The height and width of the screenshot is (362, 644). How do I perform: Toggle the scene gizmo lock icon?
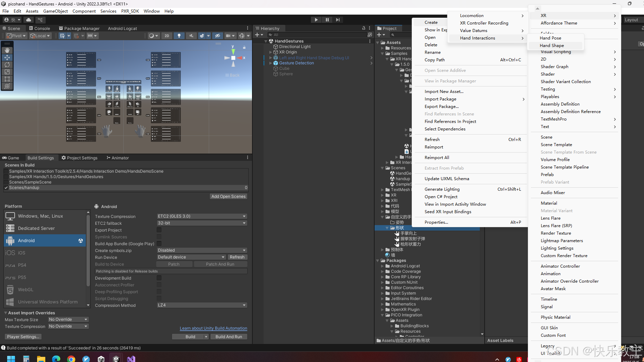point(244,47)
